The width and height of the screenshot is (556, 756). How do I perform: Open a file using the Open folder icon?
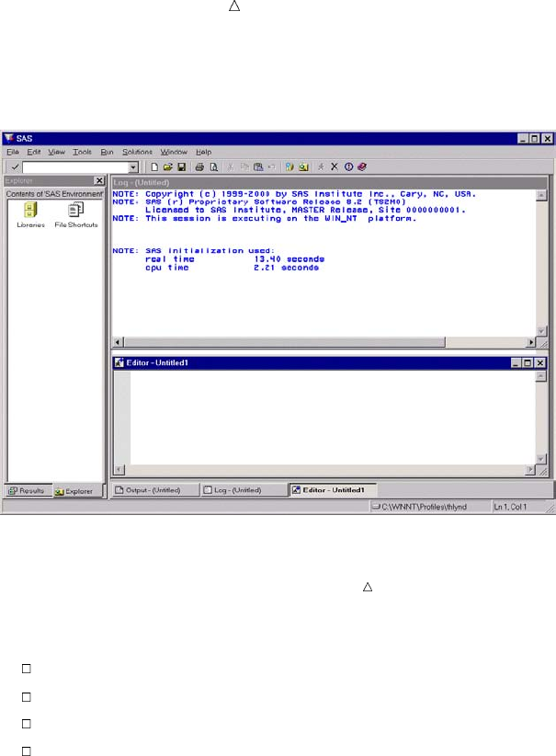point(167,166)
